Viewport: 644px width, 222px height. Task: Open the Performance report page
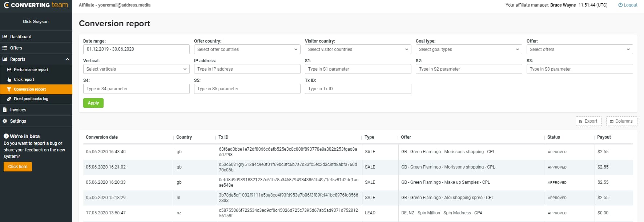point(36,70)
